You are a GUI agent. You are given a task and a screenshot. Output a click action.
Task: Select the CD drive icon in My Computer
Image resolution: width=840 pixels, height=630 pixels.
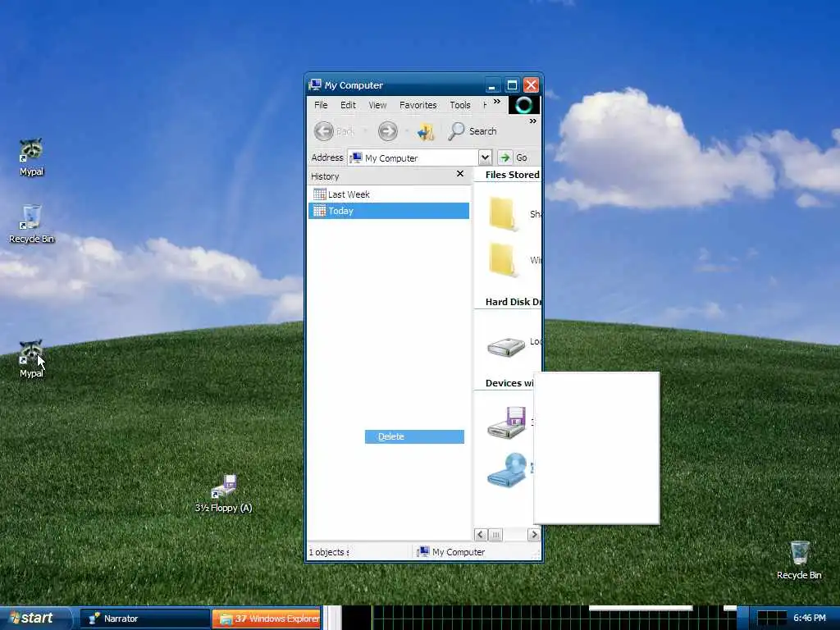click(507, 470)
